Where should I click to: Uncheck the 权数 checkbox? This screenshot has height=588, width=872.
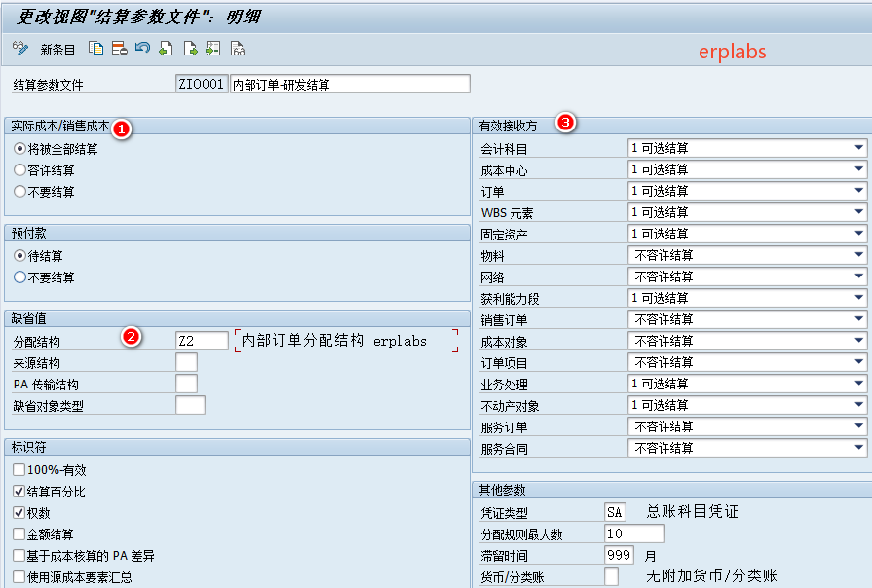click(19, 513)
